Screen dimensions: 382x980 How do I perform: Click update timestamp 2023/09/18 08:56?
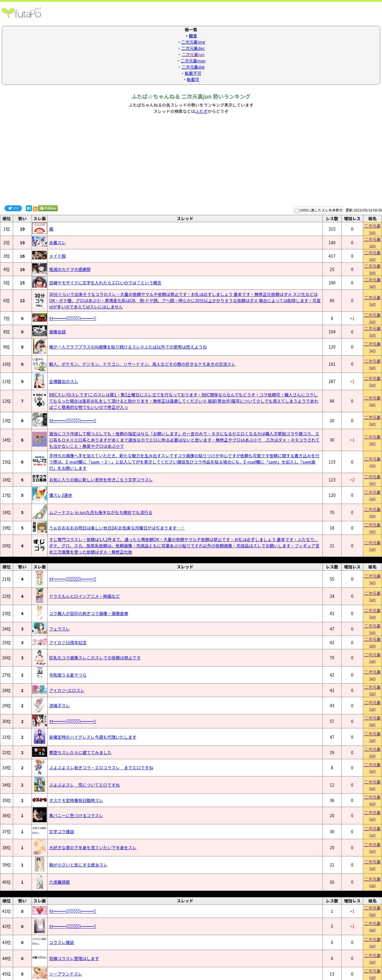pyautogui.click(x=364, y=210)
